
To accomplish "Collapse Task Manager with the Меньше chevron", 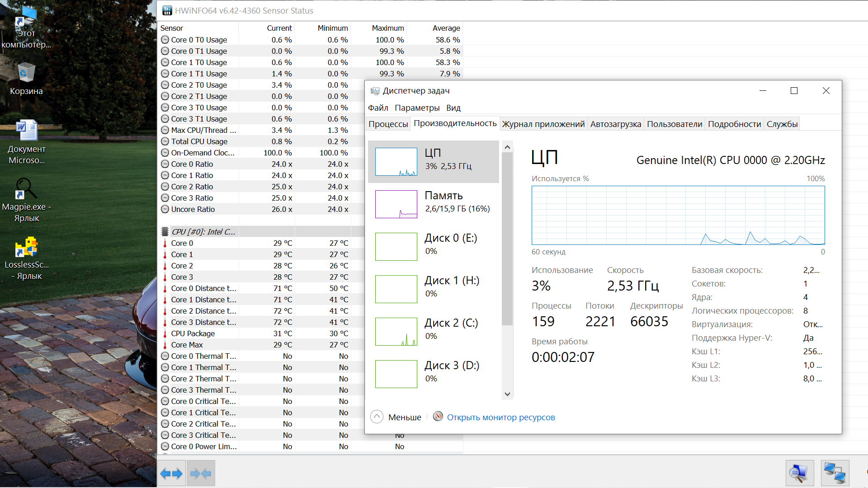I will click(x=377, y=417).
